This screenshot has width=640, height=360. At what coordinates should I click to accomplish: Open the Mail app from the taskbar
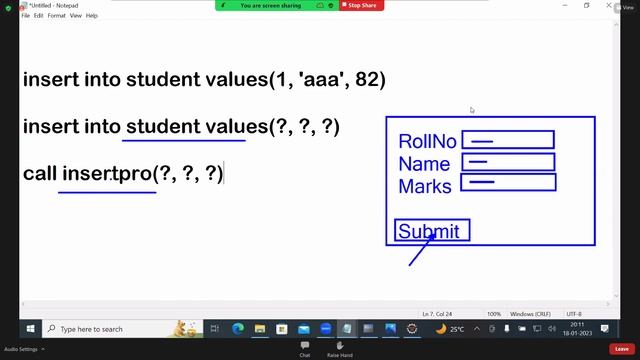pyautogui.click(x=304, y=329)
